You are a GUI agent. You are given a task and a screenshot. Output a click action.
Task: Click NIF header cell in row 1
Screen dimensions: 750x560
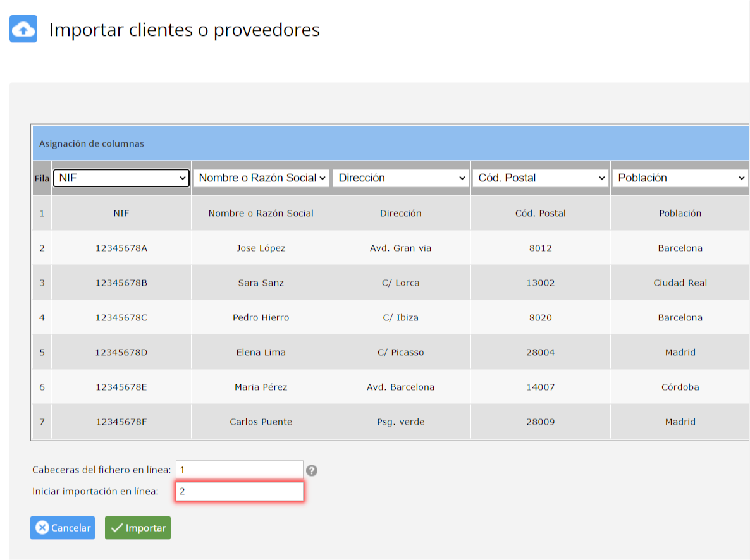[121, 213]
